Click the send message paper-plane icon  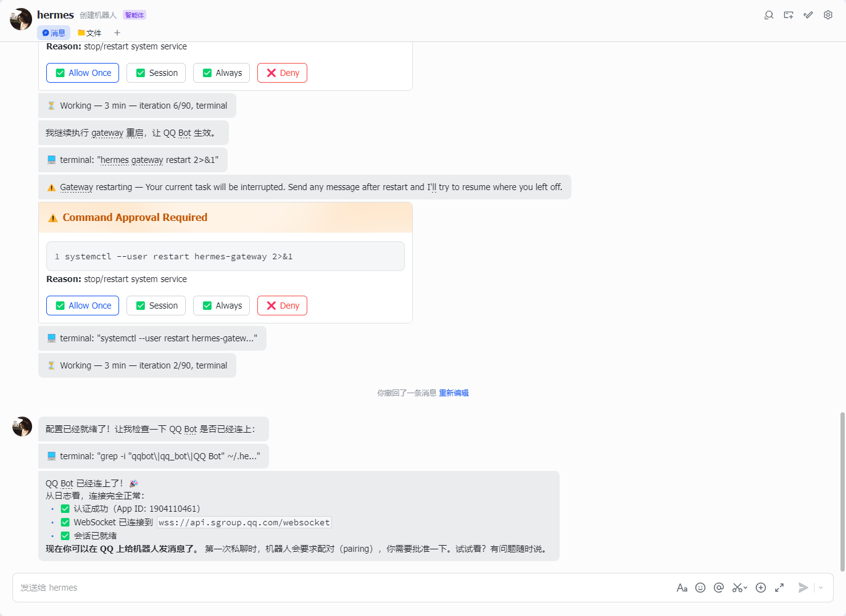(803, 588)
